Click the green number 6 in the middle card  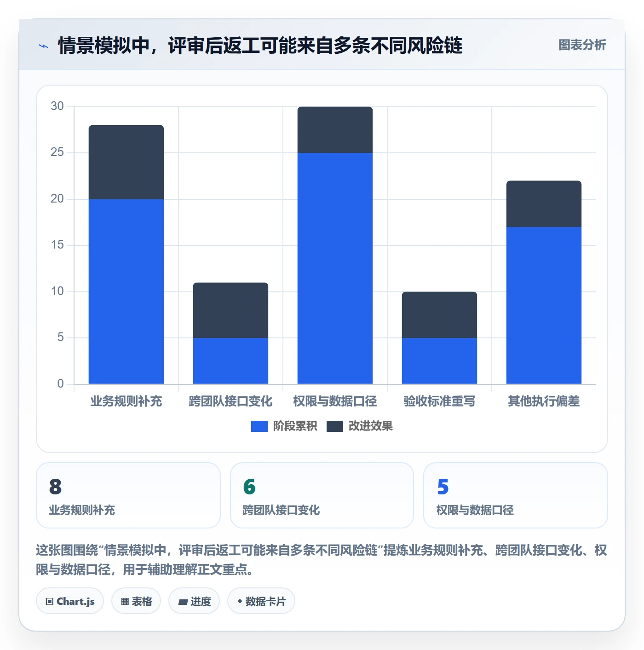click(249, 487)
